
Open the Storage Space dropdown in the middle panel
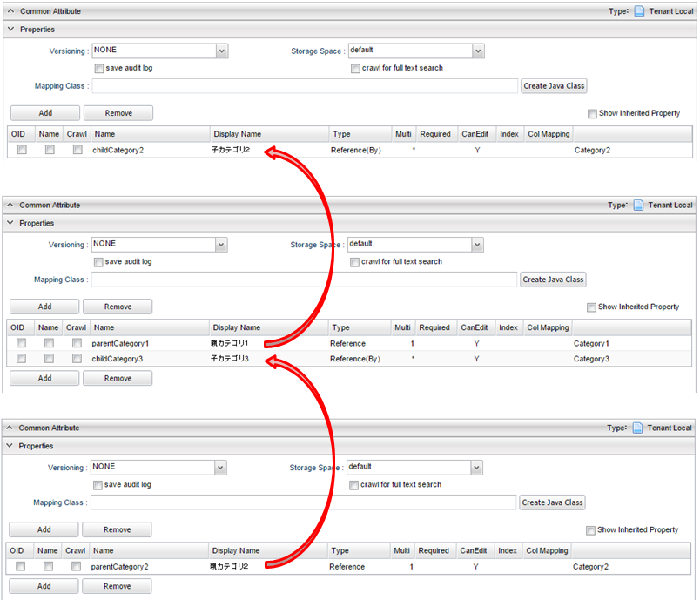[477, 244]
